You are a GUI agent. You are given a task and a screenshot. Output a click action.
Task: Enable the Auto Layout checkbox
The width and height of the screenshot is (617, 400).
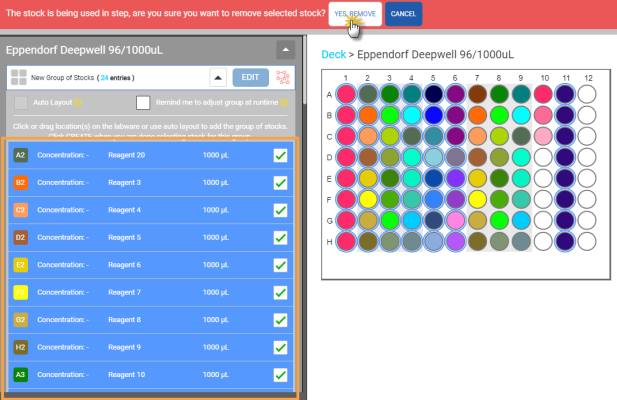[x=22, y=103]
